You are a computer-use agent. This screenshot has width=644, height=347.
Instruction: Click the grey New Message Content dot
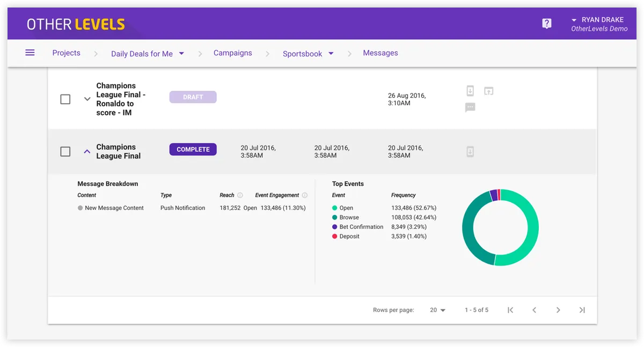[80, 208]
